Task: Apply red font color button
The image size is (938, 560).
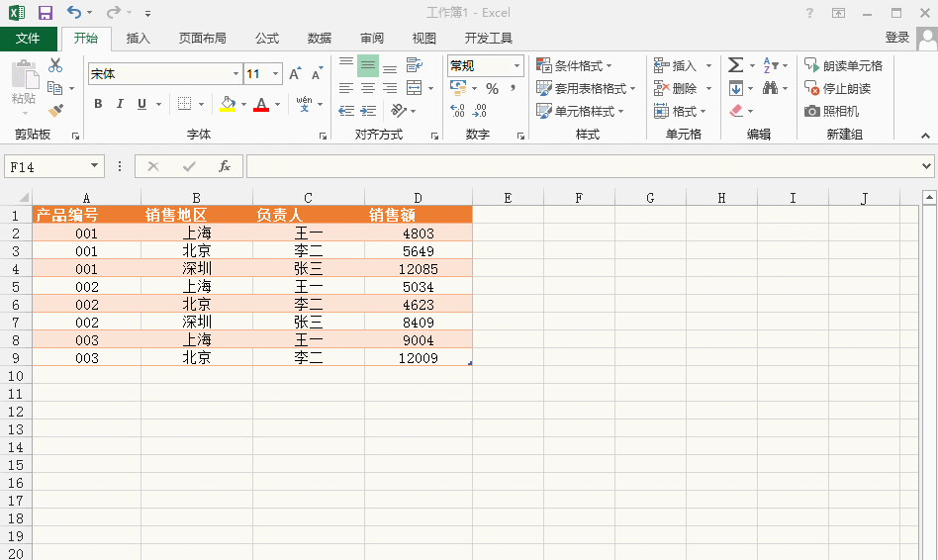Action: pyautogui.click(x=261, y=104)
